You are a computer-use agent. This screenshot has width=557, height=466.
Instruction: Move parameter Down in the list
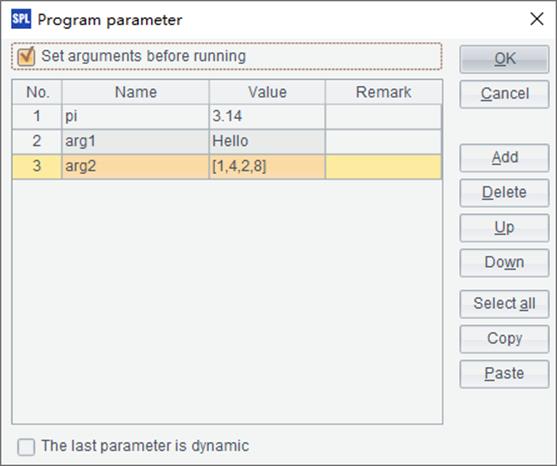point(504,263)
